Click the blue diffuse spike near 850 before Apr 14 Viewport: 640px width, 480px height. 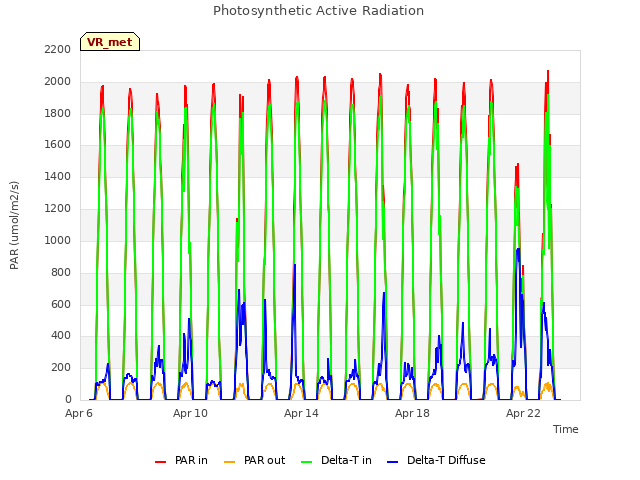point(295,265)
